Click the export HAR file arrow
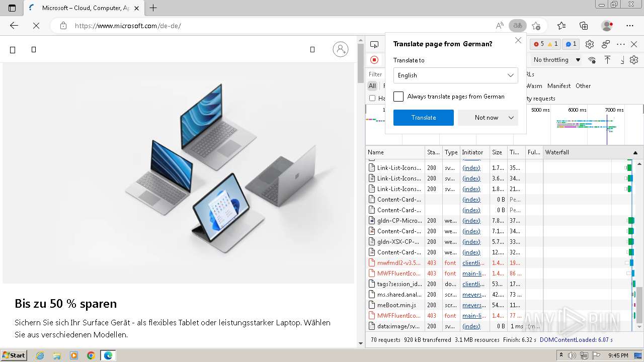The image size is (644, 362). 622,60
